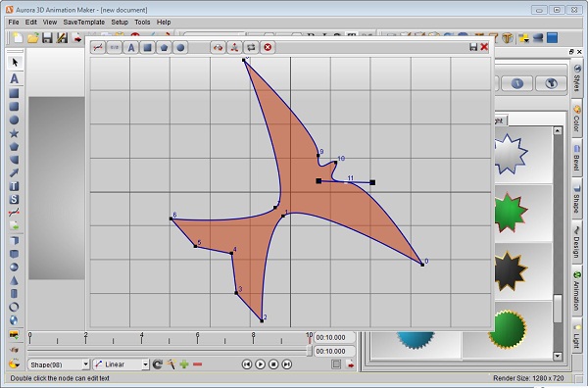The width and height of the screenshot is (588, 388).
Task: Click the flip vertical icon in shape editor
Action: pos(234,48)
